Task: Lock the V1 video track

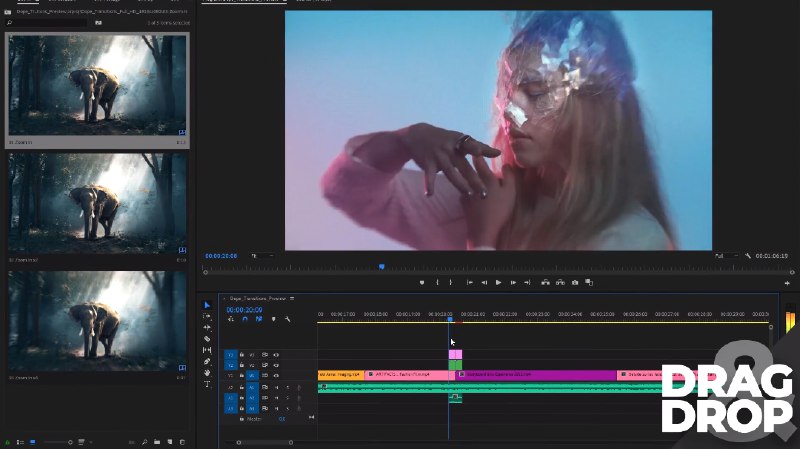Action: point(242,376)
